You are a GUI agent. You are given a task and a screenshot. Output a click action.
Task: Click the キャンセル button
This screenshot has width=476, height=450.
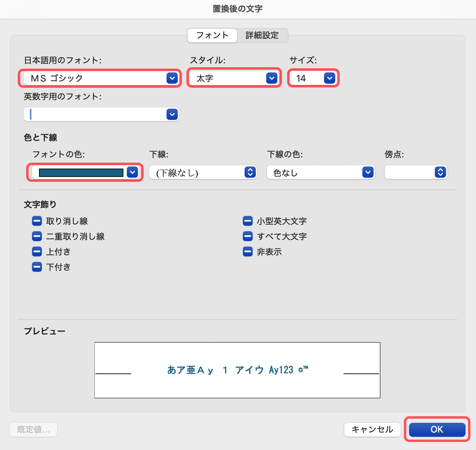coord(372,430)
